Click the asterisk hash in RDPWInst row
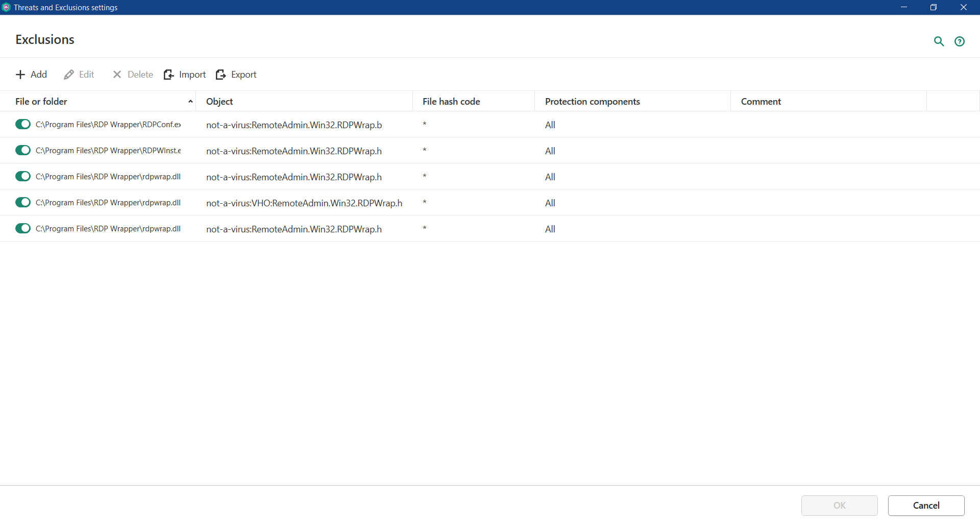Image resolution: width=980 pixels, height=526 pixels. [425, 150]
